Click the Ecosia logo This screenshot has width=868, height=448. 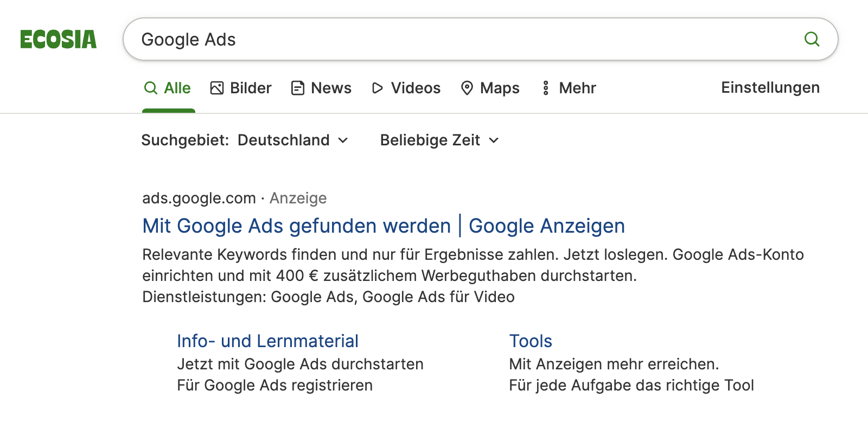pyautogui.click(x=59, y=40)
